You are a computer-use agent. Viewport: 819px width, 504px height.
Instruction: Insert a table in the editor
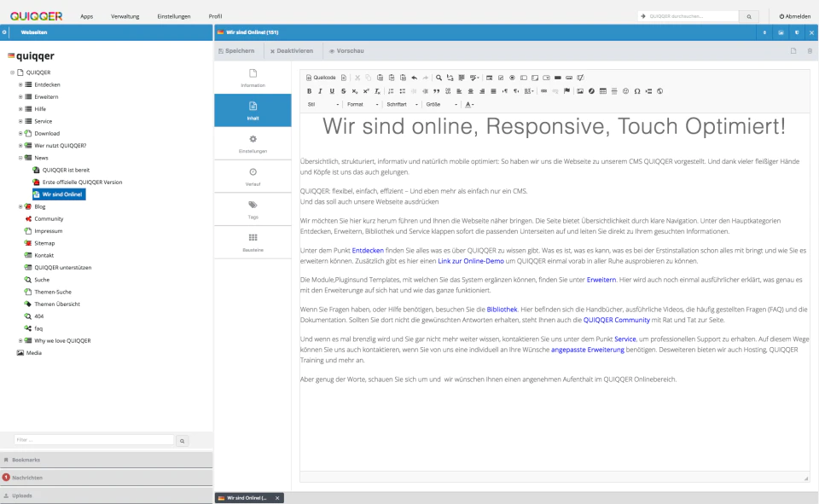603,91
